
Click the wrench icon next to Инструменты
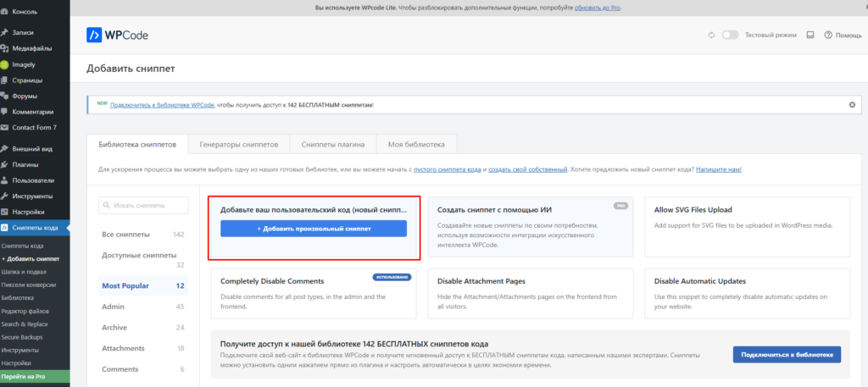point(4,196)
